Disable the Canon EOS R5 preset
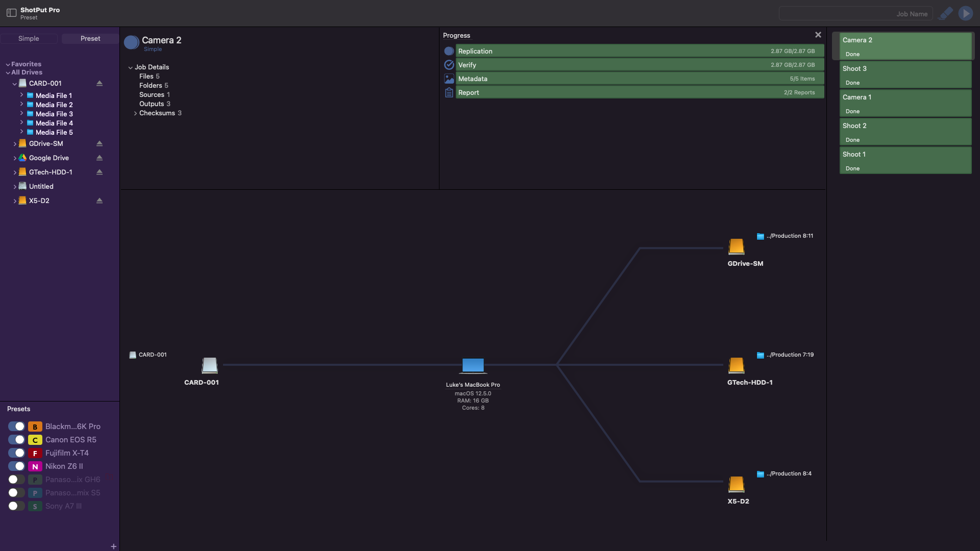The width and height of the screenshot is (980, 551). [x=16, y=440]
